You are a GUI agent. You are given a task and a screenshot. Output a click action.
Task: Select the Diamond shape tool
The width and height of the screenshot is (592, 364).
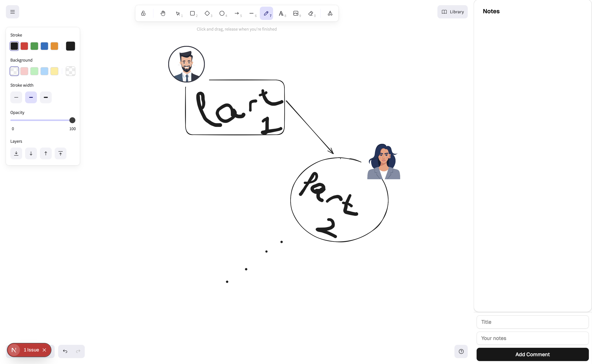[x=207, y=13]
